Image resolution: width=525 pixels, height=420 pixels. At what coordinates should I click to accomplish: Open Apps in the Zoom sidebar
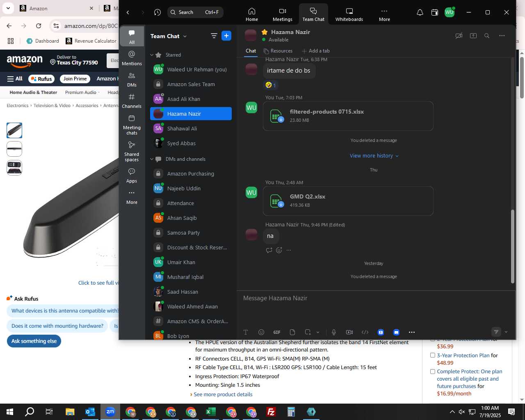[x=132, y=175]
